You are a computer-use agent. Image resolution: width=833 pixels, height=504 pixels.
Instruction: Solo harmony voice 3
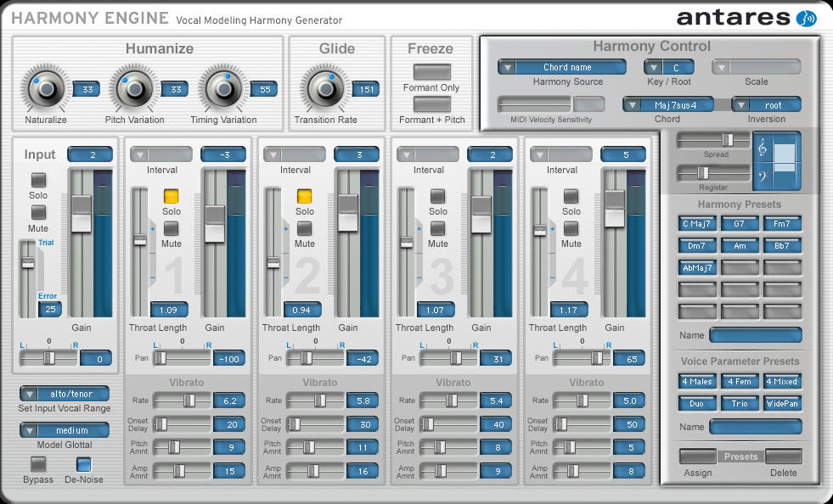[x=438, y=197]
